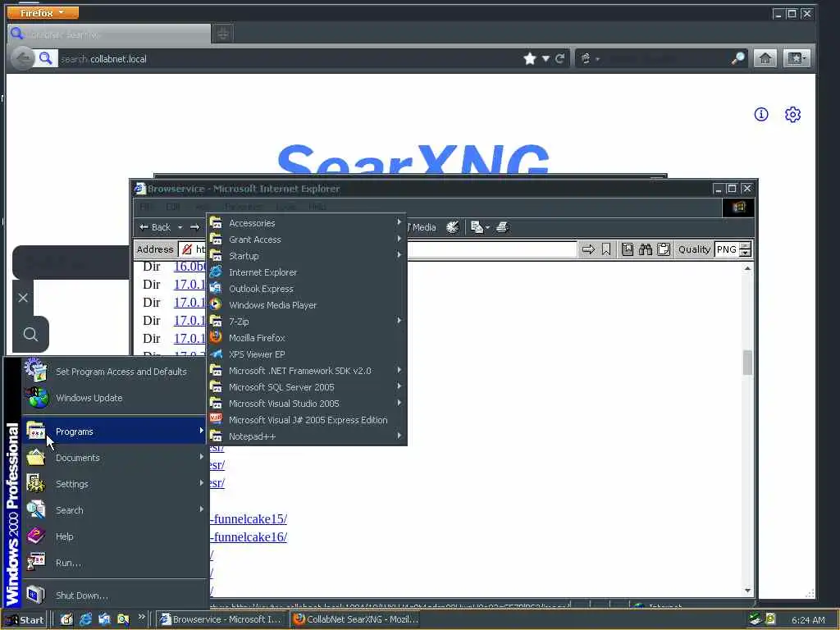This screenshot has height=630, width=840.
Task: Select Programs in the Start menu
Action: (x=115, y=431)
